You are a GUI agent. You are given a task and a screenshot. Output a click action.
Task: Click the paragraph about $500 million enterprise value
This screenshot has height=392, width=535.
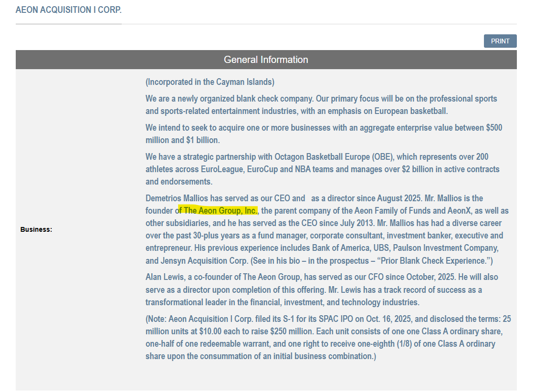click(x=324, y=134)
